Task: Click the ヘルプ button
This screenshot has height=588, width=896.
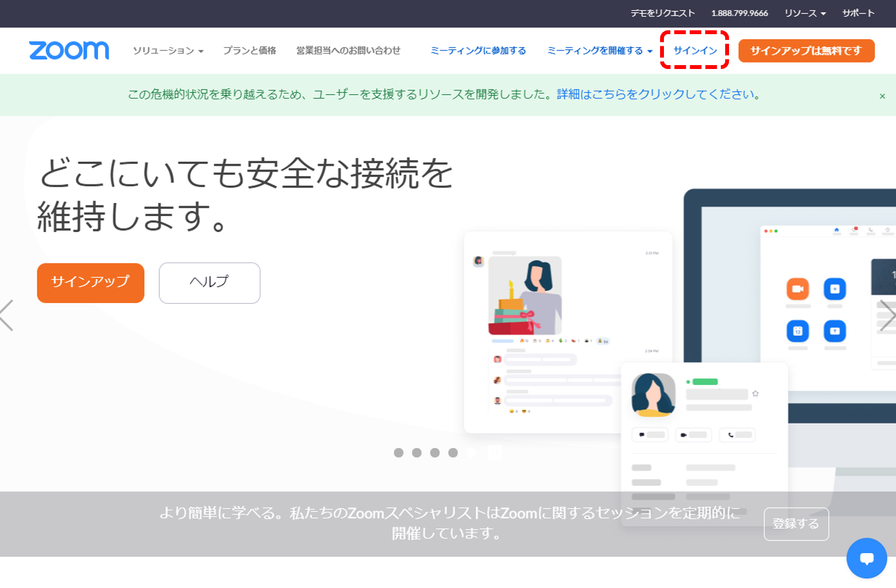Action: pyautogui.click(x=209, y=282)
